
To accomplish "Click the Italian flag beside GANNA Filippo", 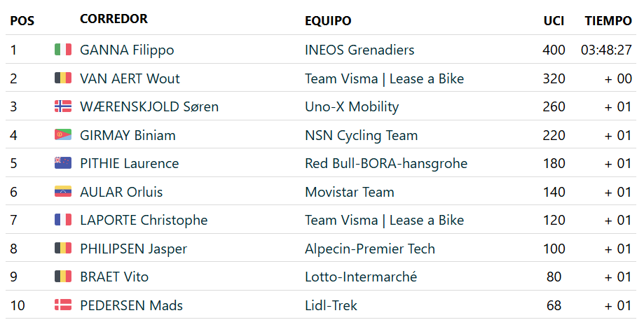I will coord(63,50).
